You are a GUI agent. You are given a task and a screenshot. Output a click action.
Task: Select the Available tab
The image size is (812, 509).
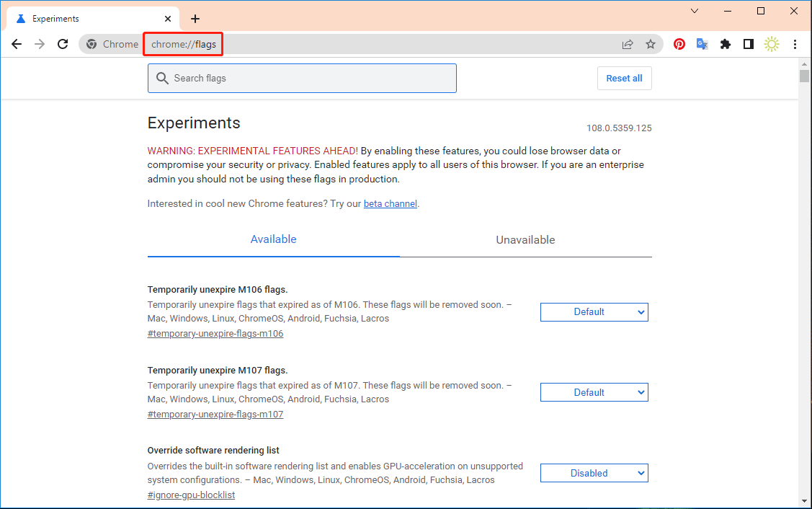[x=273, y=239]
